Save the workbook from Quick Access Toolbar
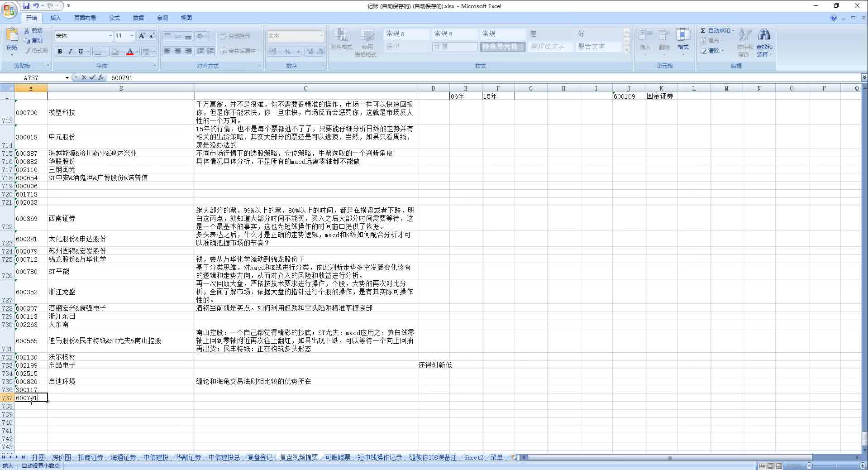Viewport: 868px width, 470px height. (26, 6)
